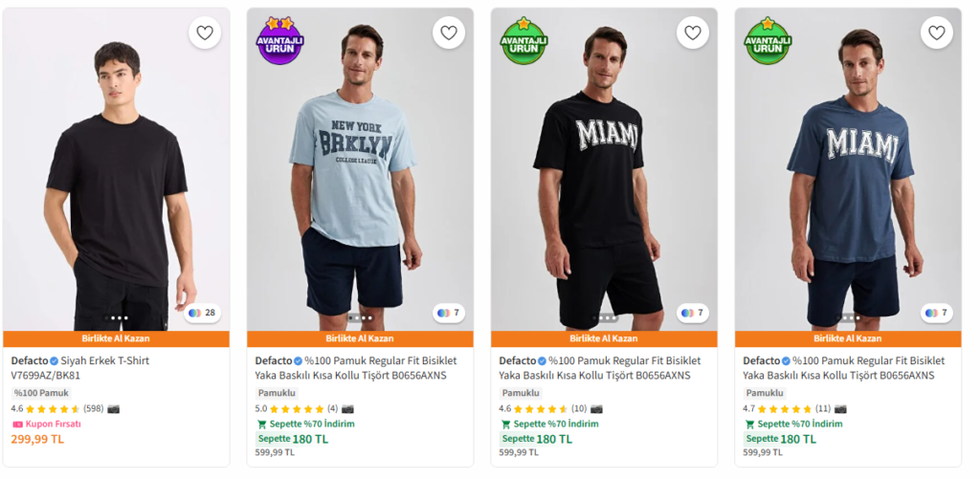Click heart icon on navy Miami t-shirt
The image size is (980, 479).
click(x=937, y=33)
